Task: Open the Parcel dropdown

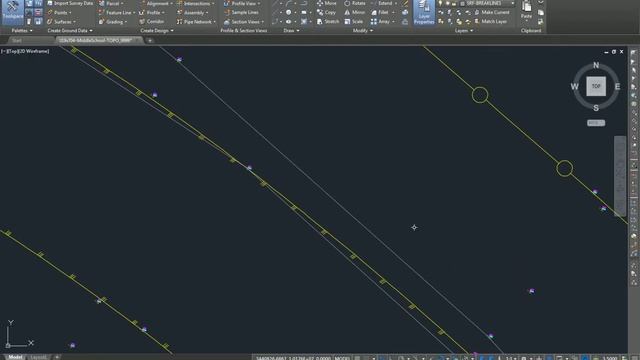Action: click(111, 3)
